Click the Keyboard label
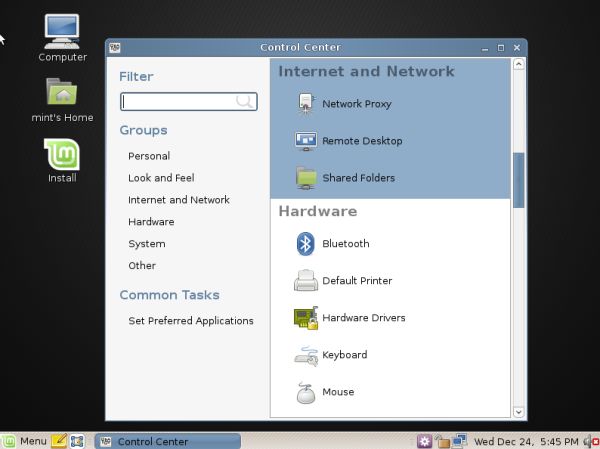The image size is (600, 449). tap(344, 355)
